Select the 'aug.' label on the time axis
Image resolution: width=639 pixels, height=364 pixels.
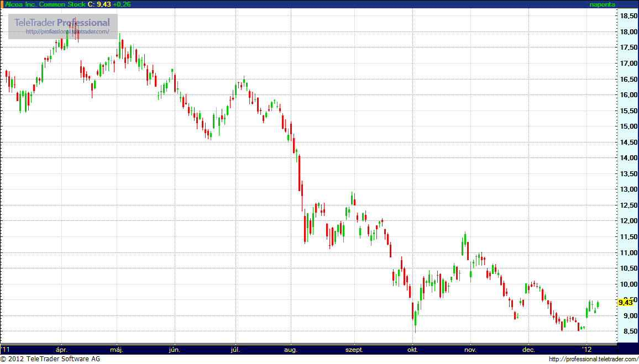click(x=291, y=350)
